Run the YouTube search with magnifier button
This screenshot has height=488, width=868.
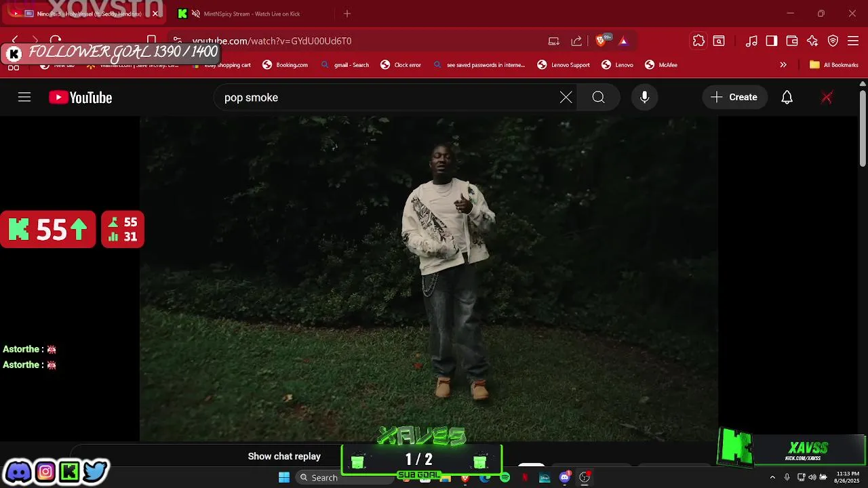point(598,98)
